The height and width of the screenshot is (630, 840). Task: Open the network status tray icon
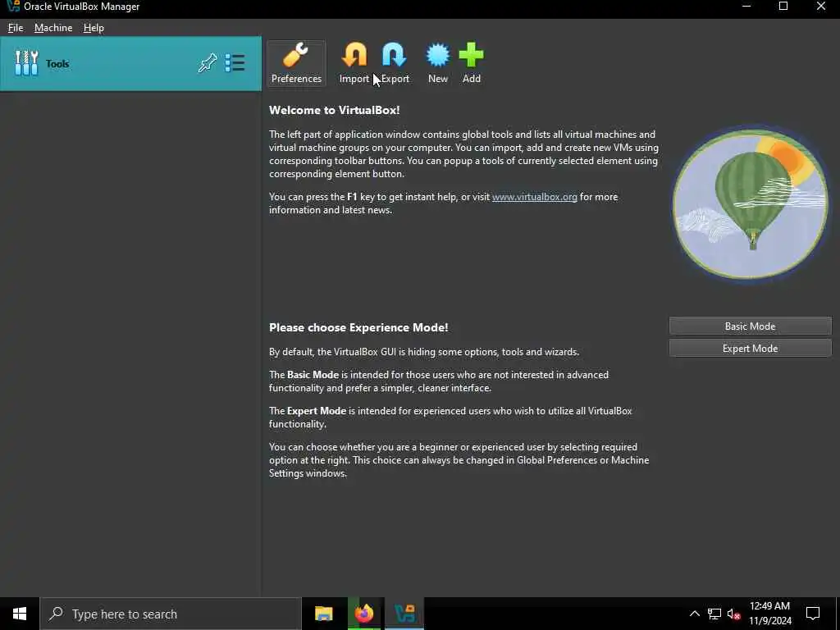[714, 614]
